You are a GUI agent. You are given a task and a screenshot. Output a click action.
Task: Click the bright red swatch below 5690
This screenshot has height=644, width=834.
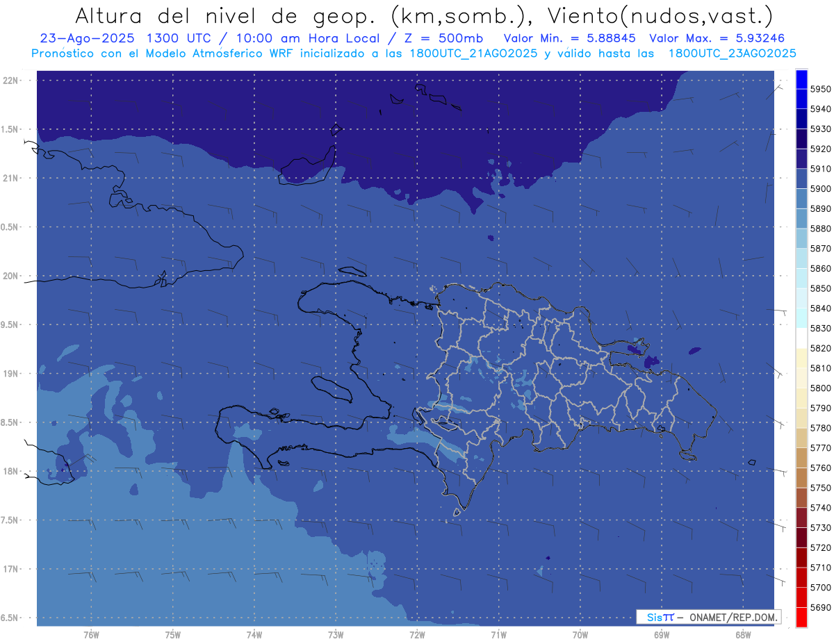(801, 617)
